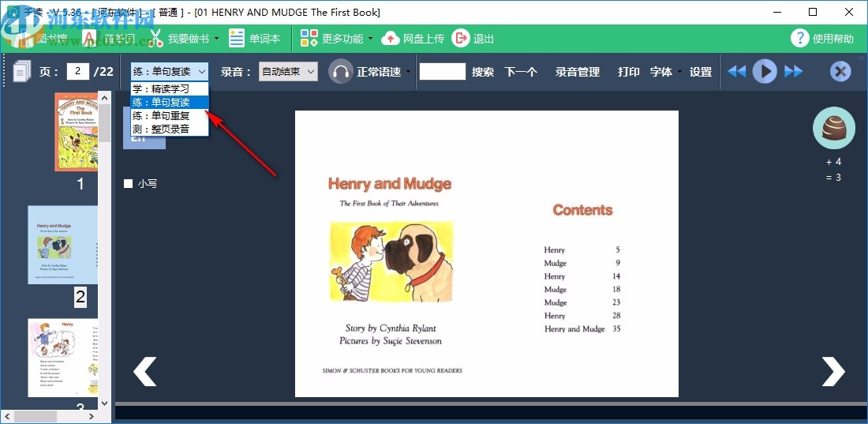Screen dimensions: 868x424
Task: Select 练：单句重复 from the list
Action: pos(170,115)
